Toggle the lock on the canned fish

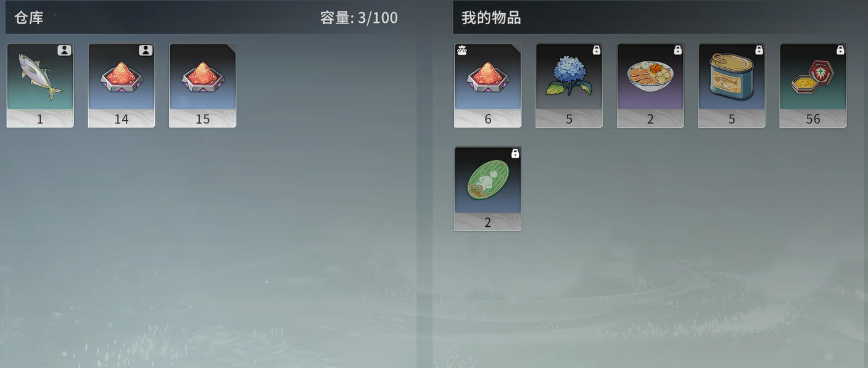(x=759, y=51)
